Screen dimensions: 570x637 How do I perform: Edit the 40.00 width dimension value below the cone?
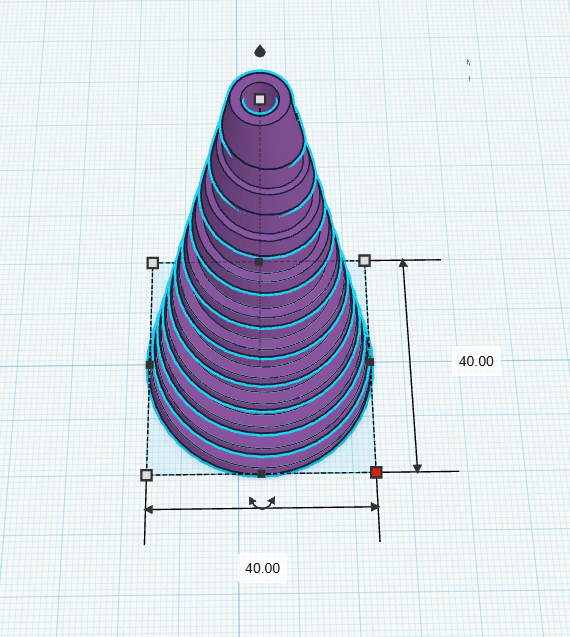pos(262,568)
